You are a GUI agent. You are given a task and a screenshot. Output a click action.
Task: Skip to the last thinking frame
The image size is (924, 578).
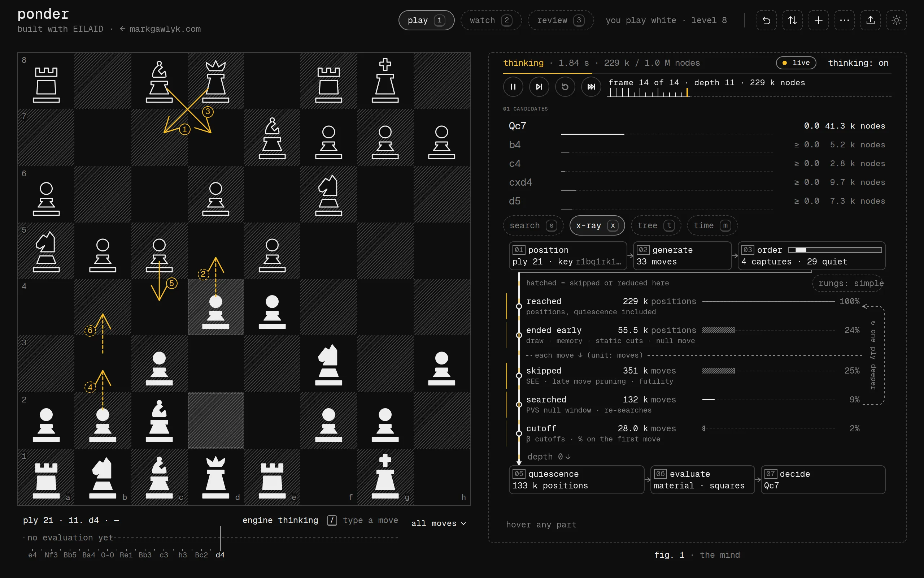click(x=591, y=87)
